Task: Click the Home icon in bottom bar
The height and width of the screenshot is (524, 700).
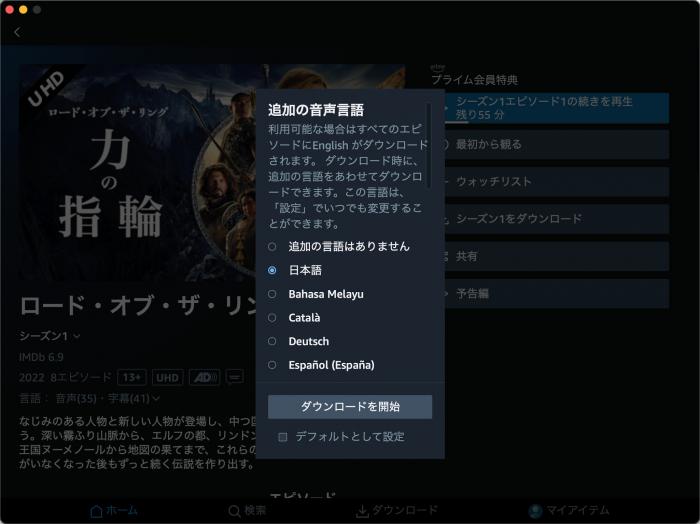Action: pos(96,511)
